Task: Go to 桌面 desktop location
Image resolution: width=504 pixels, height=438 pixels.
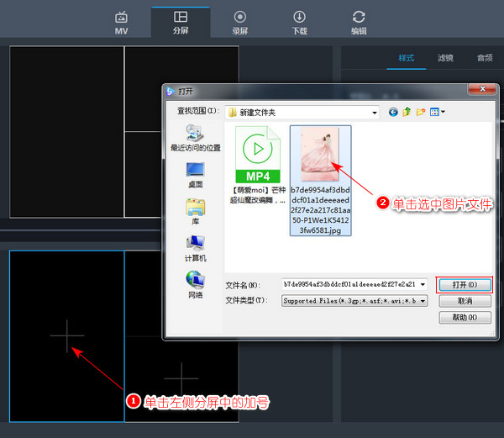Action: tap(196, 175)
